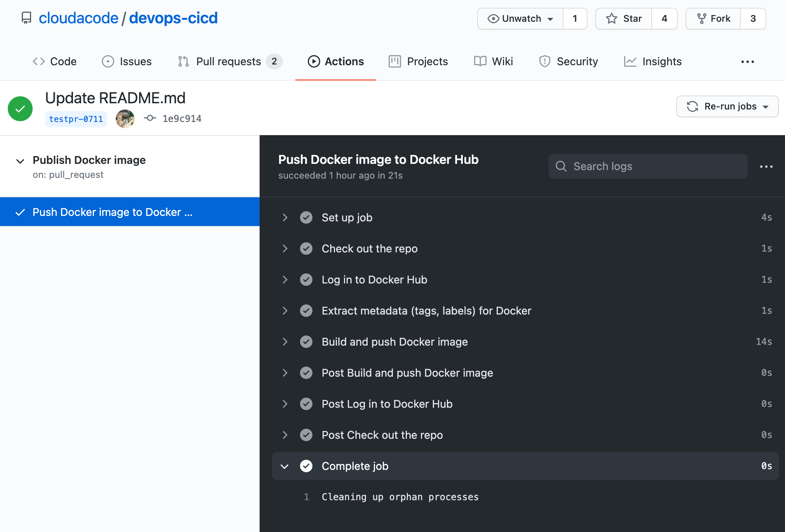Screen dimensions: 785x532
Task: Fork the repository
Action: point(713,19)
